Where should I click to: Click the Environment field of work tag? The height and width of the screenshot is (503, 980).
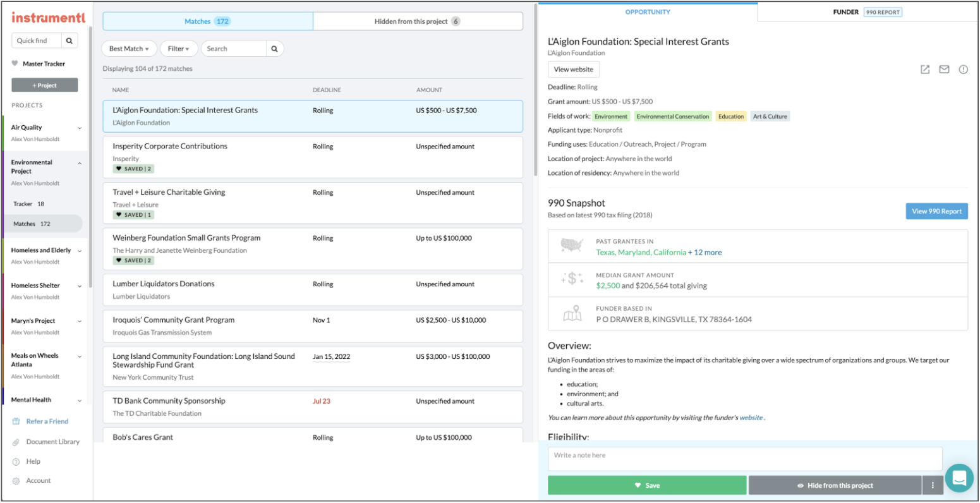click(x=611, y=116)
